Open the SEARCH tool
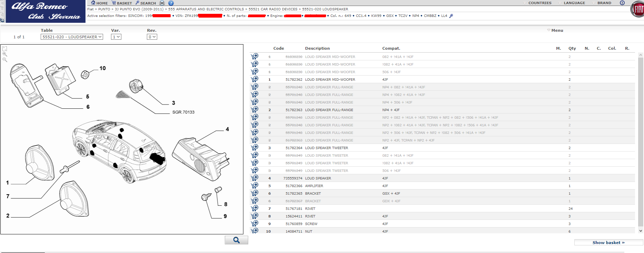The height and width of the screenshot is (253, 644). (x=145, y=3)
